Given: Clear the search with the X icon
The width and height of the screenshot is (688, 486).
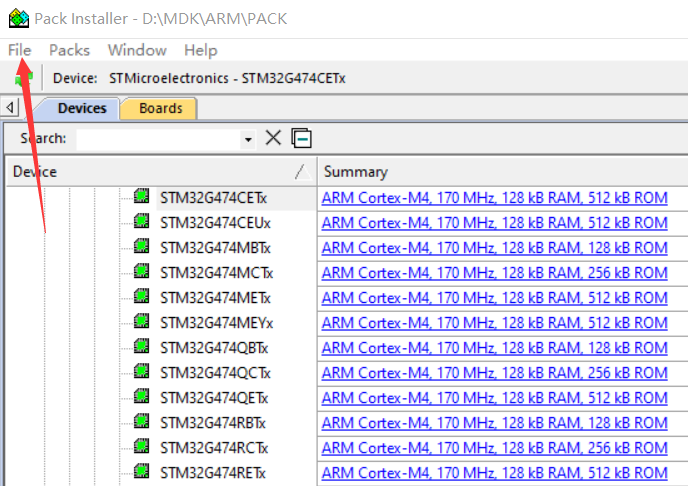Looking at the screenshot, I should [273, 138].
